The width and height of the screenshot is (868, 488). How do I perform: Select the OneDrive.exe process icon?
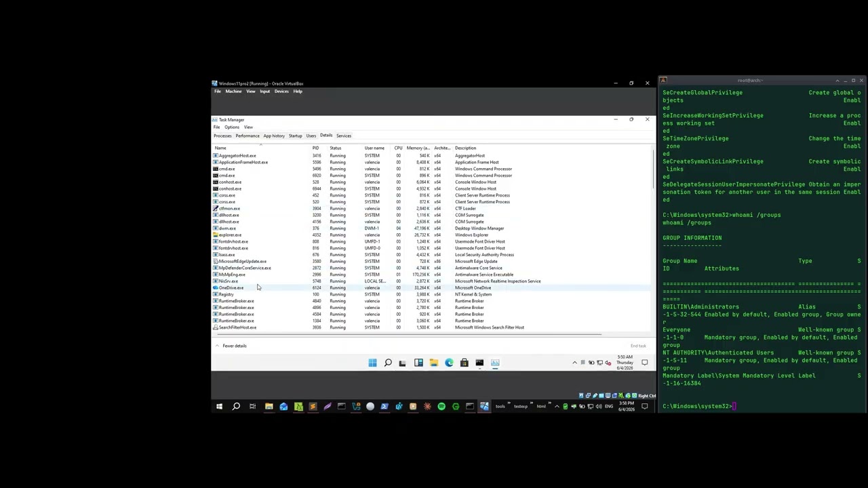click(216, 288)
